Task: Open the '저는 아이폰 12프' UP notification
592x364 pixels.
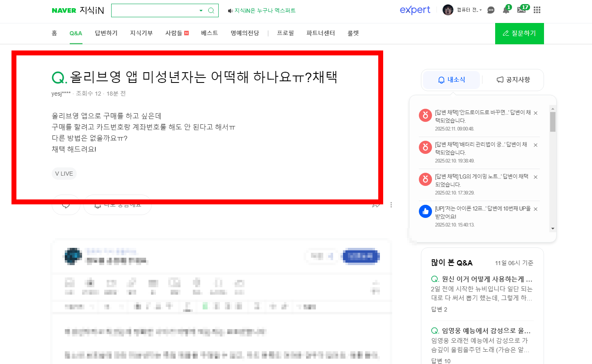Action: click(x=483, y=213)
